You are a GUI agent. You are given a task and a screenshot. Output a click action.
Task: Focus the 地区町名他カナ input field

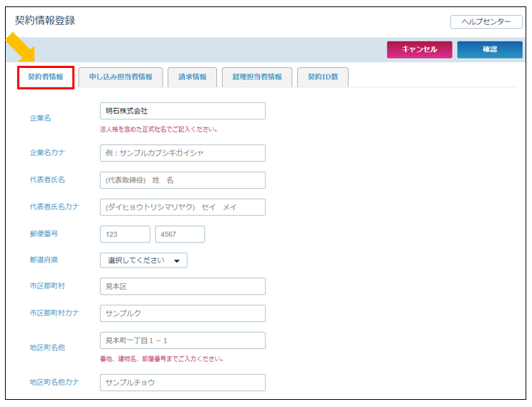pos(183,383)
